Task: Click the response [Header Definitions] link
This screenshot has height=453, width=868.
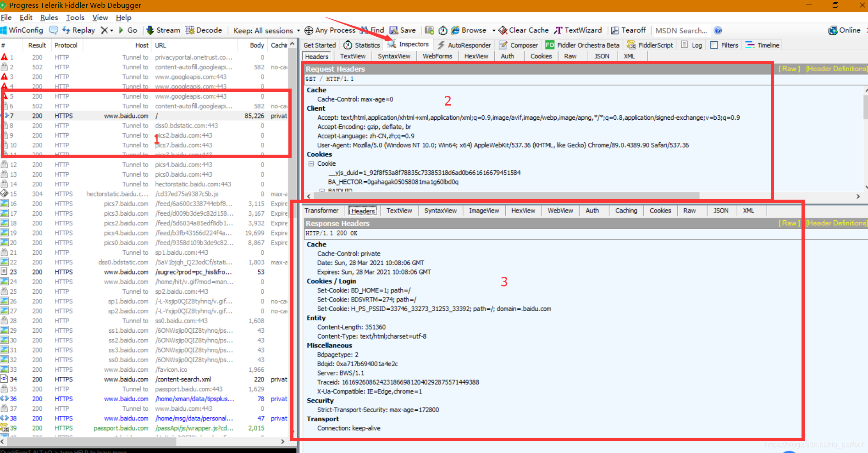Action: [x=836, y=223]
